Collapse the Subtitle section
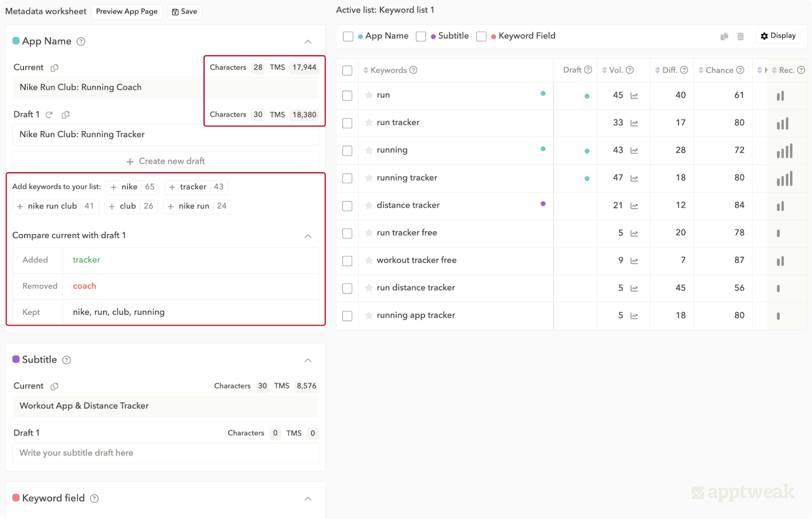This screenshot has height=519, width=812. 308,360
